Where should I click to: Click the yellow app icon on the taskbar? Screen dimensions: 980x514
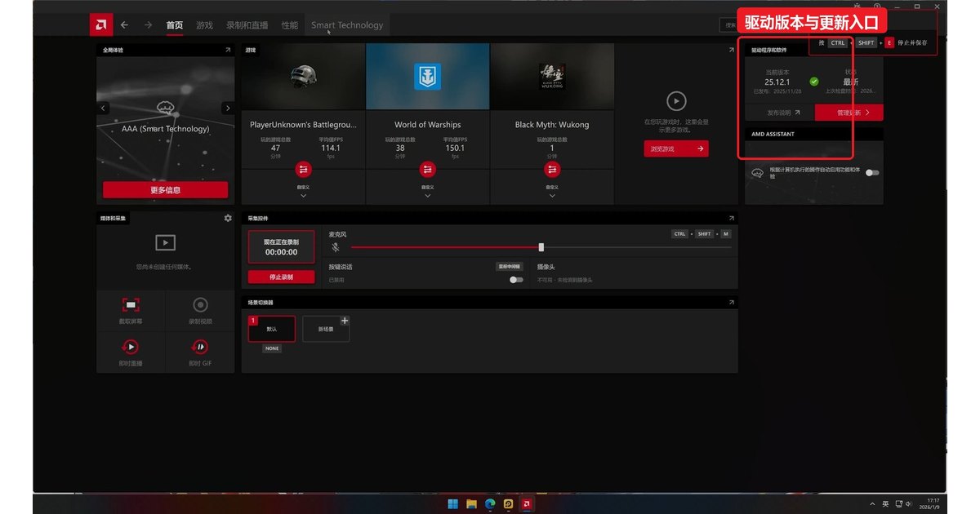point(509,504)
